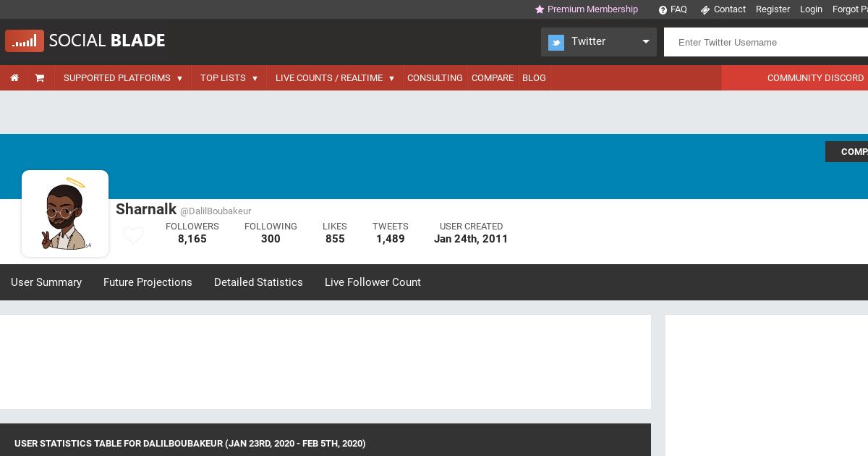
Task: Click the SOCIAL BLADE wordmark text
Action: click(x=107, y=41)
